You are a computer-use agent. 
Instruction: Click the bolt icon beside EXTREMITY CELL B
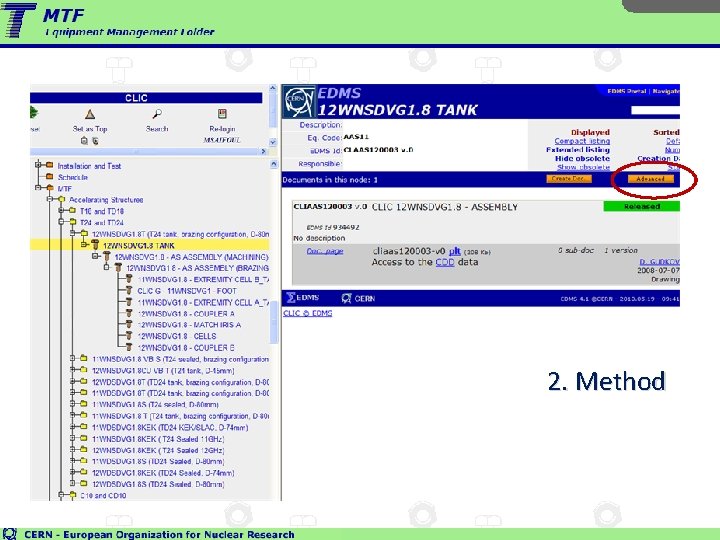pos(129,279)
